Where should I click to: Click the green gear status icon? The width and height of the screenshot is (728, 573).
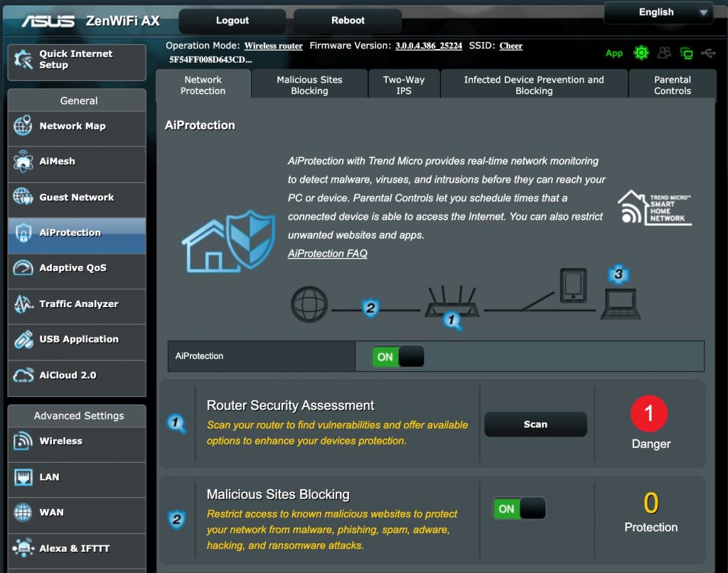click(641, 53)
